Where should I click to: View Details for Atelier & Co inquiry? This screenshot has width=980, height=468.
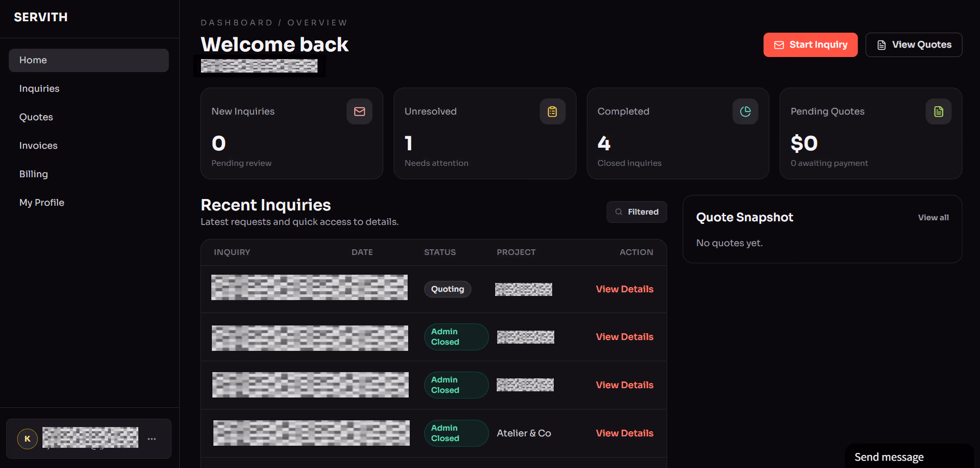pos(624,433)
